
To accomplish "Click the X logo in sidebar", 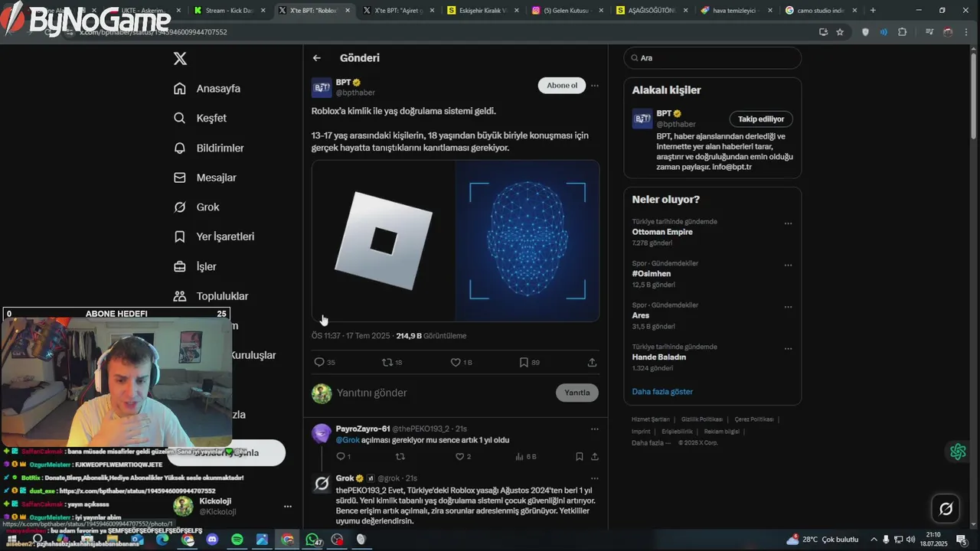I will click(x=180, y=58).
